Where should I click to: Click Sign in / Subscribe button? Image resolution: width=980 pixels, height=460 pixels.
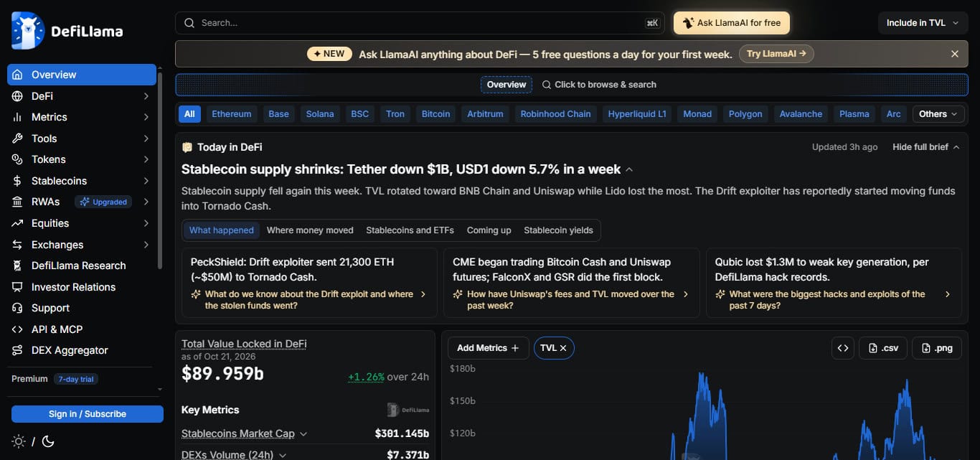tap(88, 414)
